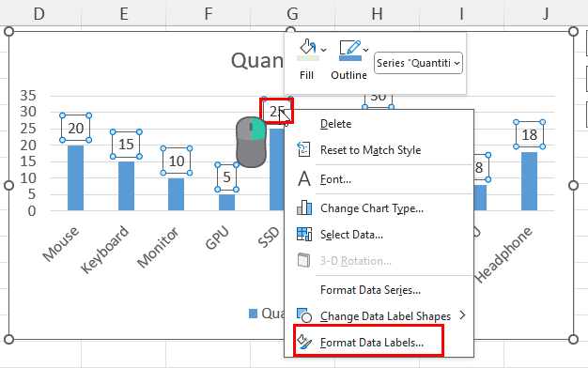Click the Select Data grid icon
The width and height of the screenshot is (588, 368).
pos(304,234)
